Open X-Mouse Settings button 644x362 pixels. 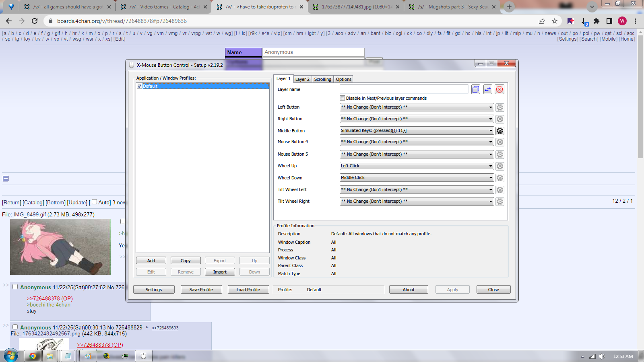(154, 290)
